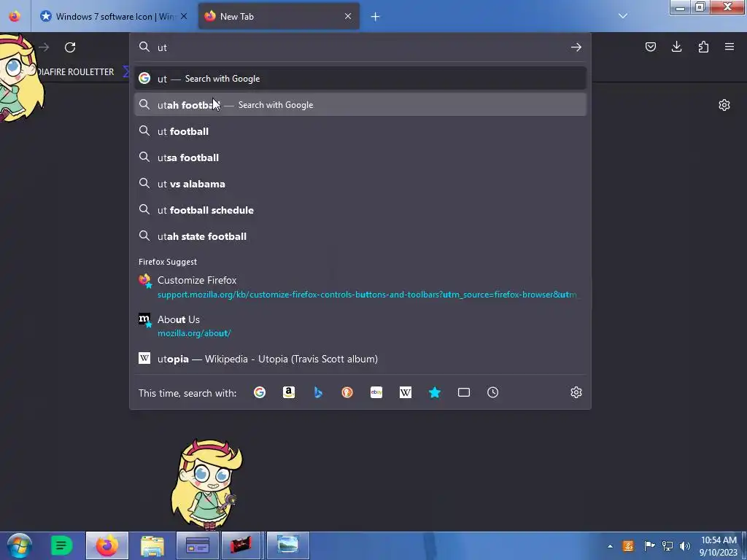
Task: Open the Extensions puzzle icon
Action: (x=703, y=47)
